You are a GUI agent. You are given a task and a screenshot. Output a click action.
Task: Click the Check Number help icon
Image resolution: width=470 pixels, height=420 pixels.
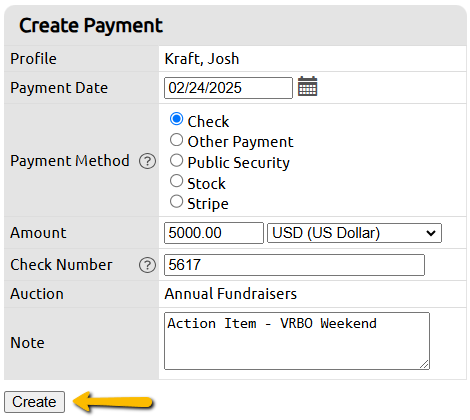point(147,265)
